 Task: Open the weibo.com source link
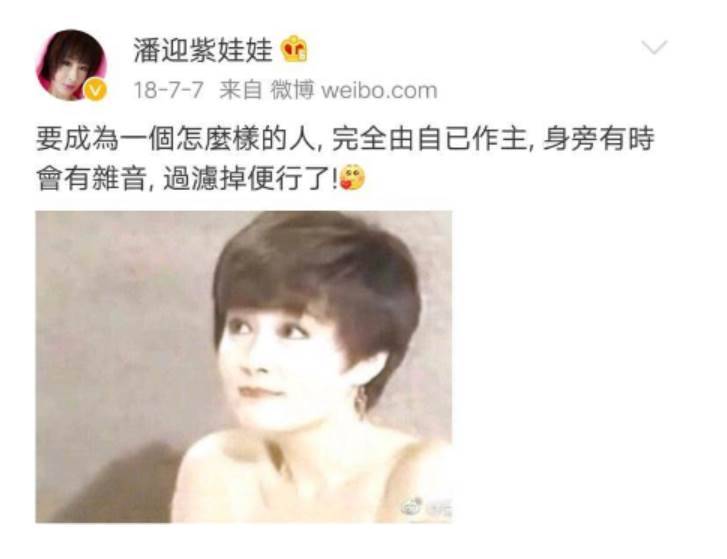[379, 90]
